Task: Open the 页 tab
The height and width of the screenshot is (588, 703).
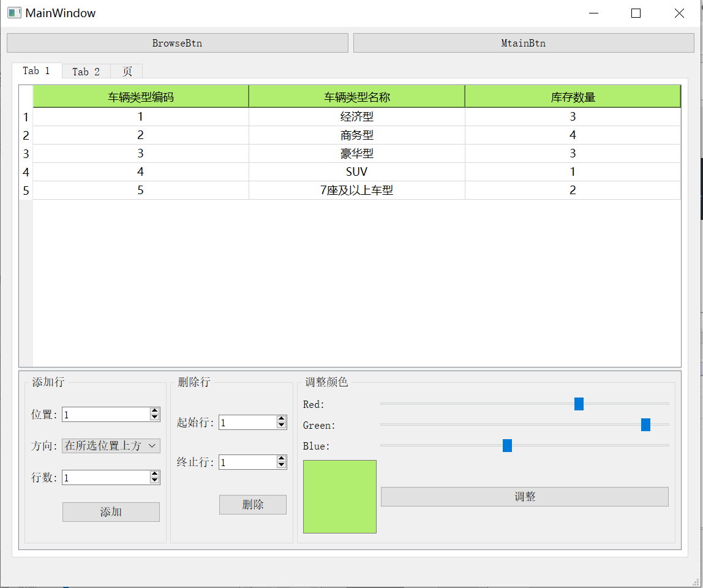Action: pyautogui.click(x=126, y=71)
